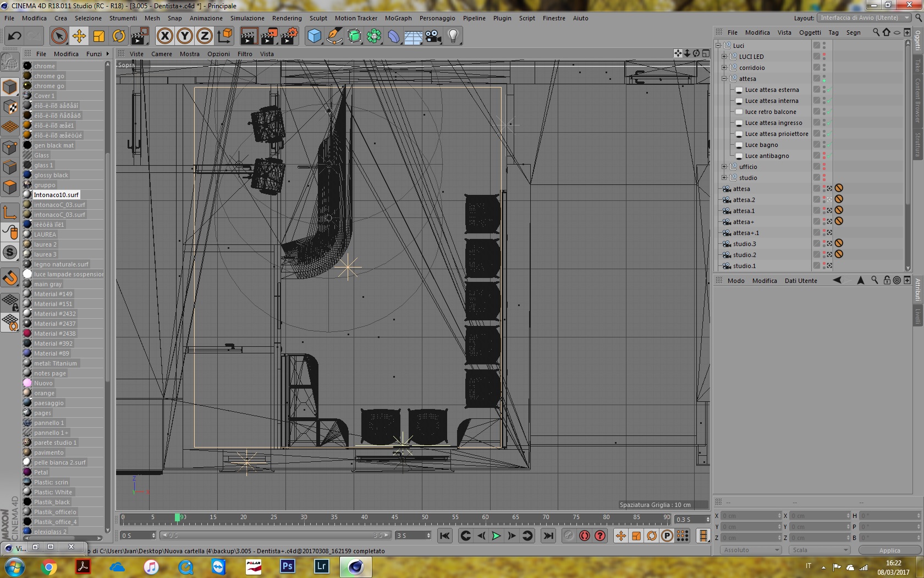Click the pink Nuovo material swatch
Screen dimensions: 924x578
tap(28, 383)
